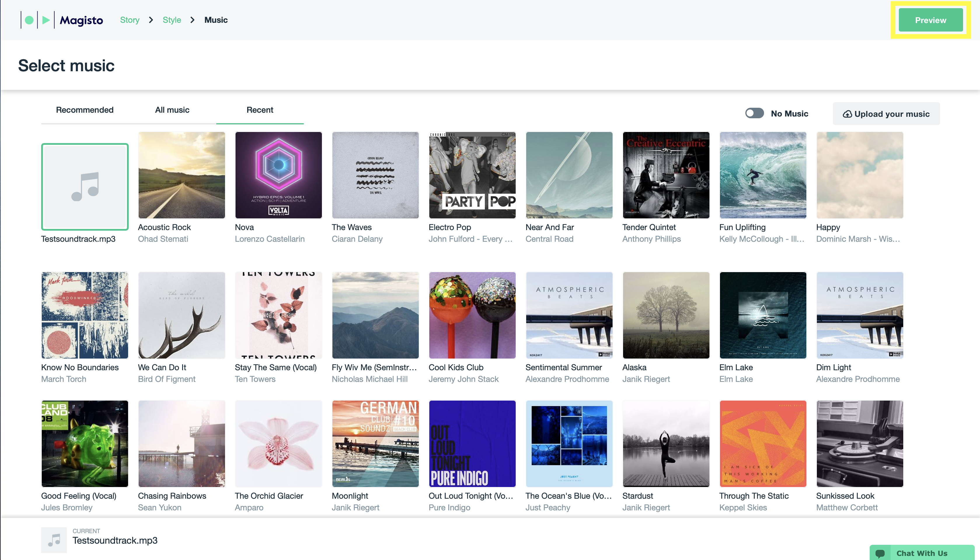Viewport: 980px width, 560px height.
Task: Choose the Chasing Rainbows cover
Action: 182,444
